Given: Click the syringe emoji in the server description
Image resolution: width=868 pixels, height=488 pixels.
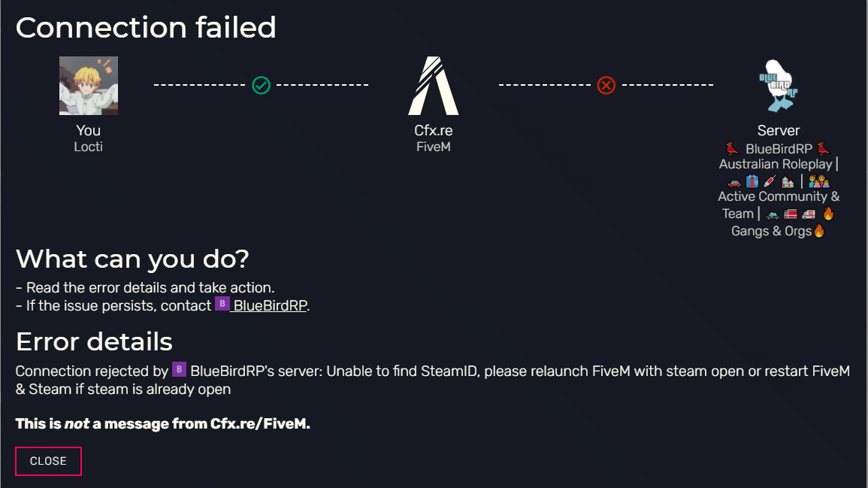Looking at the screenshot, I should (x=770, y=181).
